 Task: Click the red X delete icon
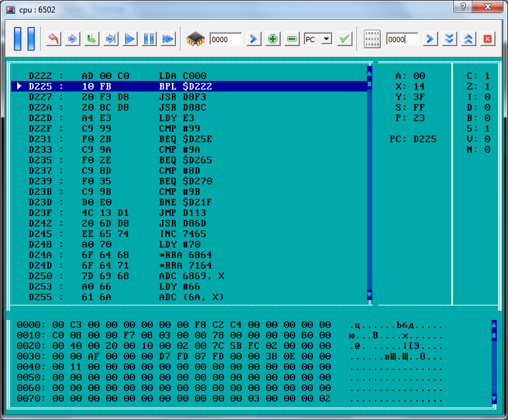488,39
